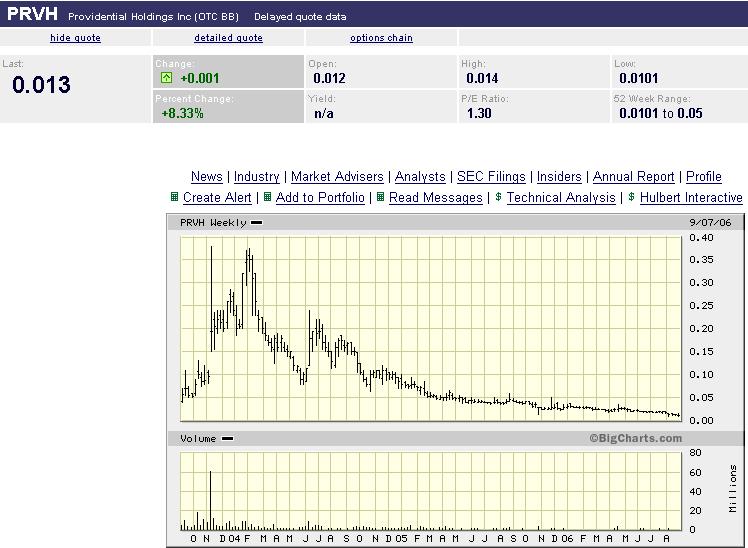Open SEC Filings for PRVH
This screenshot has width=748, height=548.
coord(491,176)
